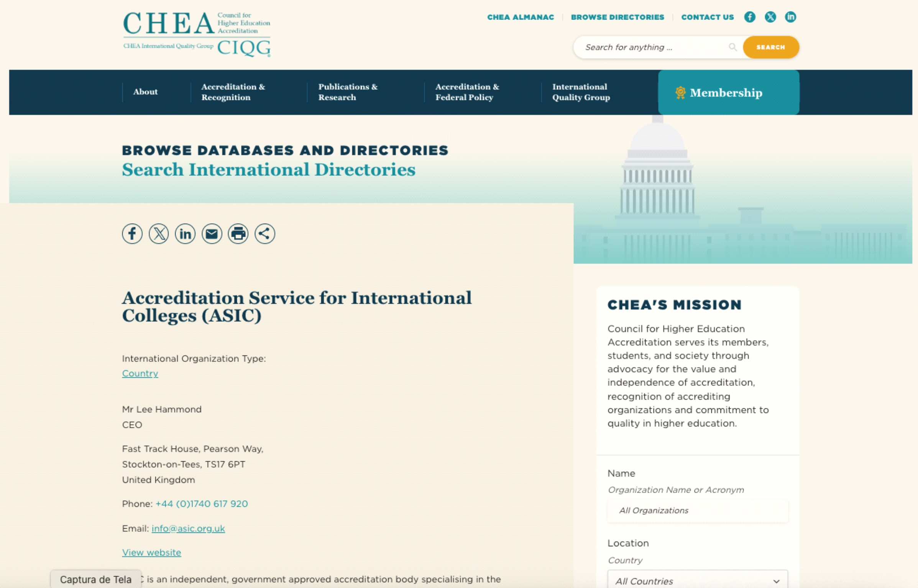Open Publications & Research nav menu
Screen dimensions: 918x588
coord(348,92)
